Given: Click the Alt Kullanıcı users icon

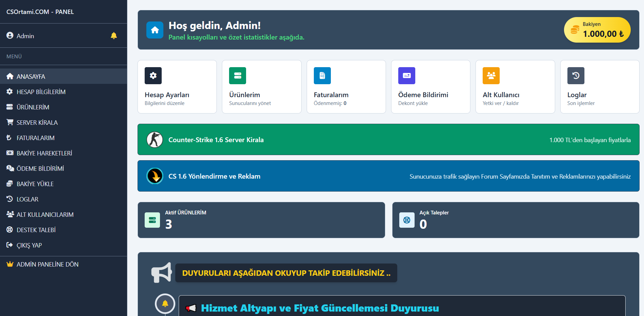Looking at the screenshot, I should pyautogui.click(x=490, y=75).
